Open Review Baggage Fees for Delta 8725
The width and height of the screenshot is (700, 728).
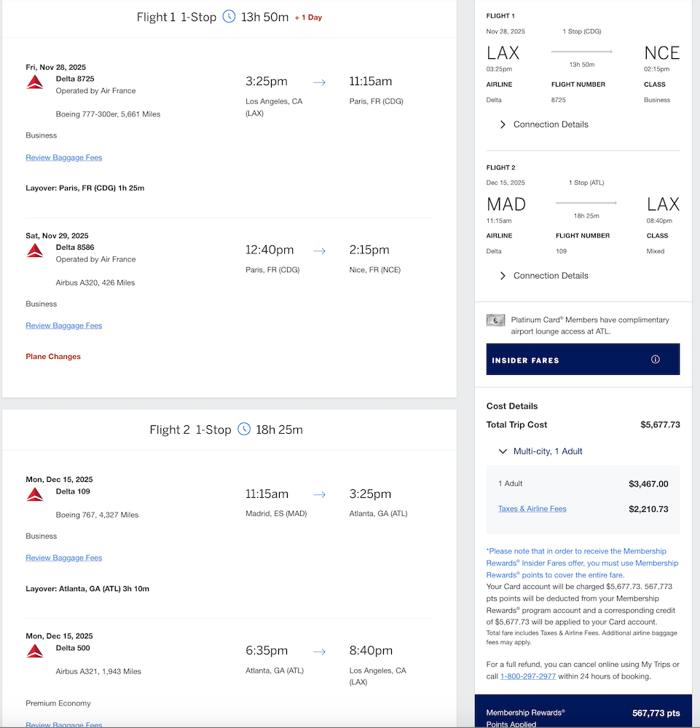pyautogui.click(x=64, y=157)
